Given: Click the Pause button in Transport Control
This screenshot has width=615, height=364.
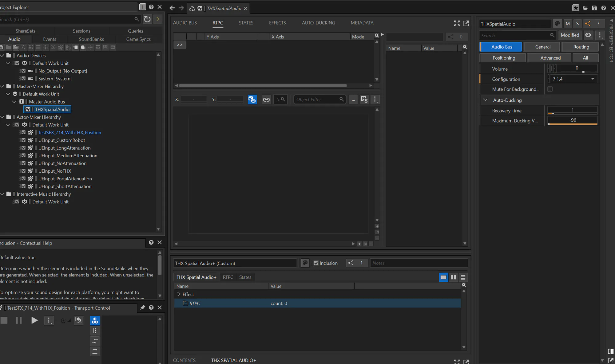Looking at the screenshot, I should 19,320.
